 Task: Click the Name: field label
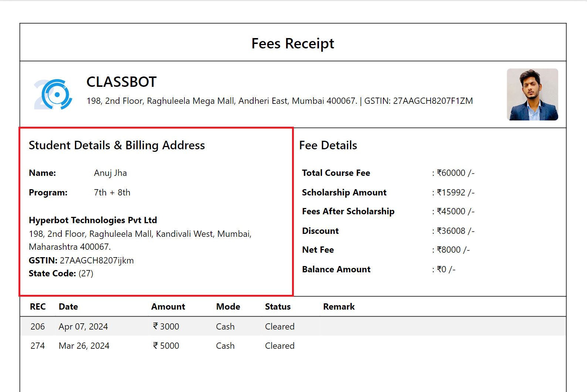[x=42, y=173]
